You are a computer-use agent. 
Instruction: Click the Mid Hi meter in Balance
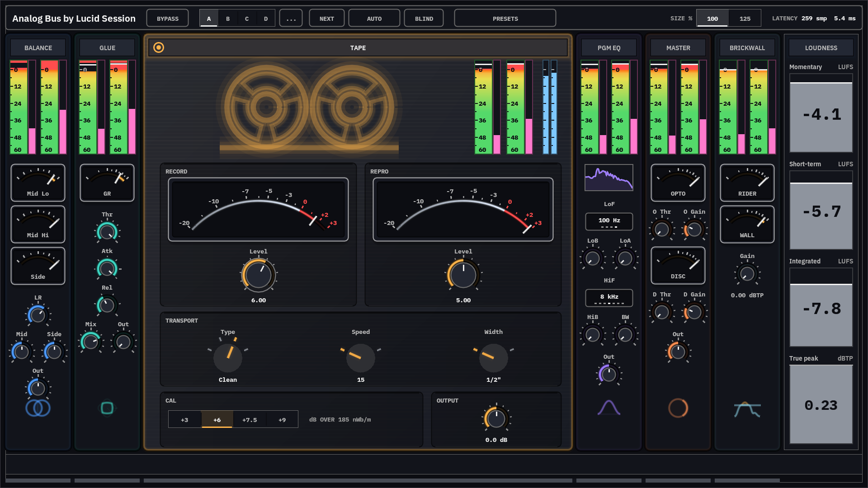coord(38,224)
